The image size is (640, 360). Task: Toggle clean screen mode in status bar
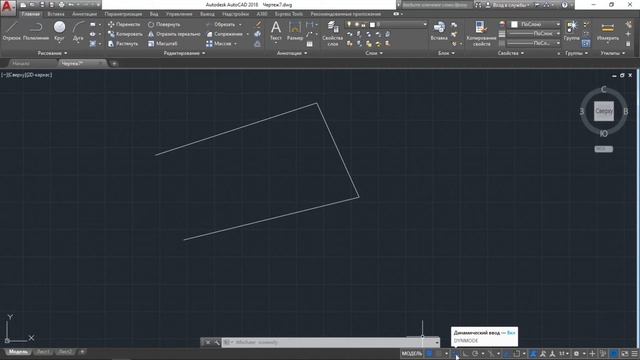624,353
